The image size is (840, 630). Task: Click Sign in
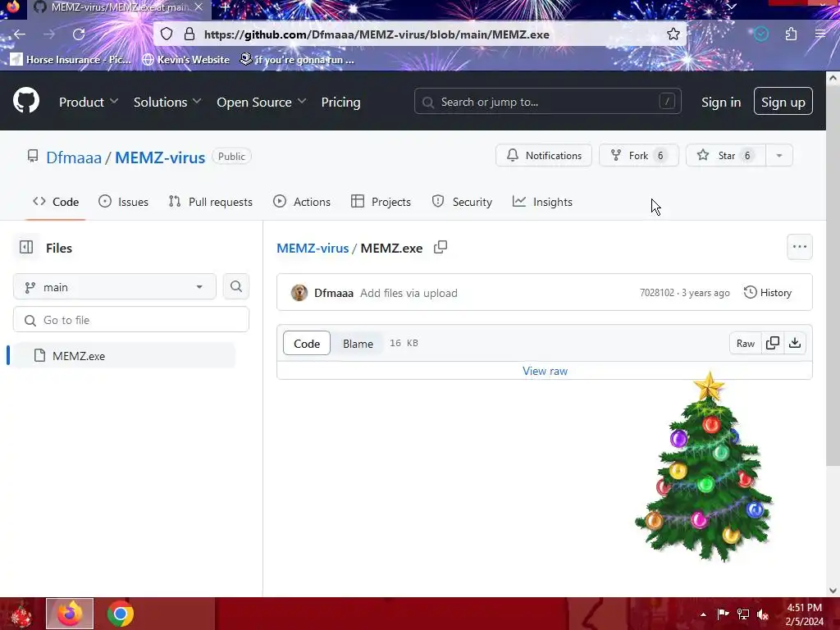721,102
